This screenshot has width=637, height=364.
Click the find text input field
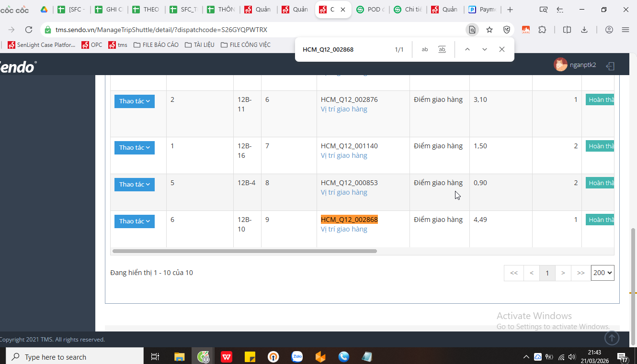pos(345,49)
